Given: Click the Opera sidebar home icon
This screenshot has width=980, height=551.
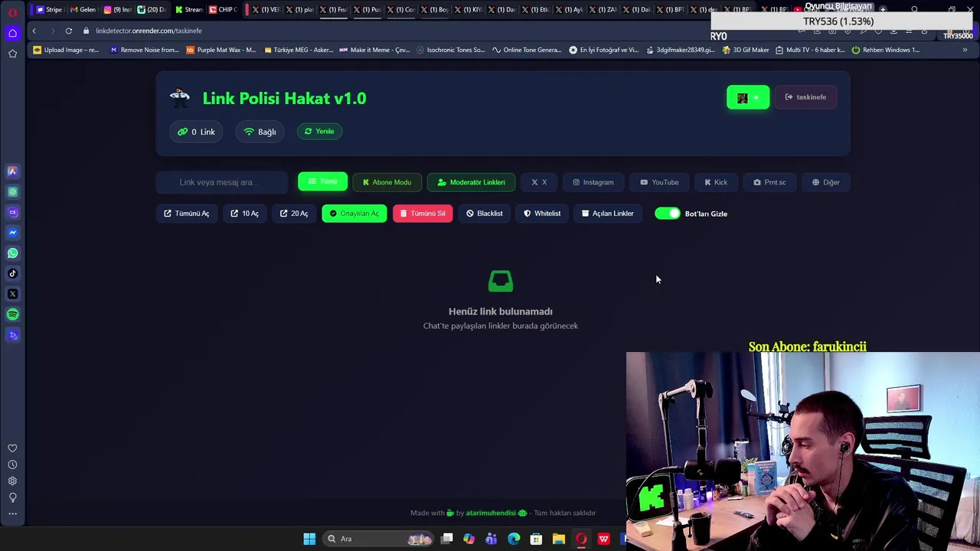Looking at the screenshot, I should pos(12,33).
